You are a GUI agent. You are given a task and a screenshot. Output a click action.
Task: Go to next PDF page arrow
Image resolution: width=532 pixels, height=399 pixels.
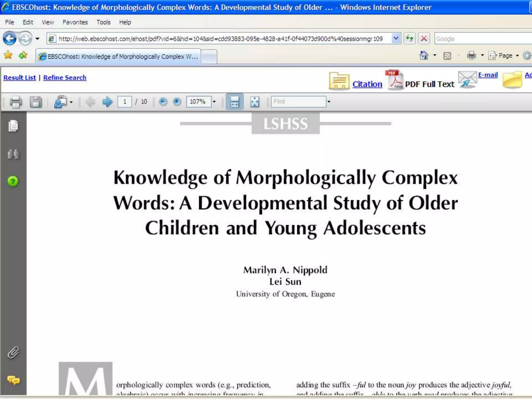click(107, 102)
